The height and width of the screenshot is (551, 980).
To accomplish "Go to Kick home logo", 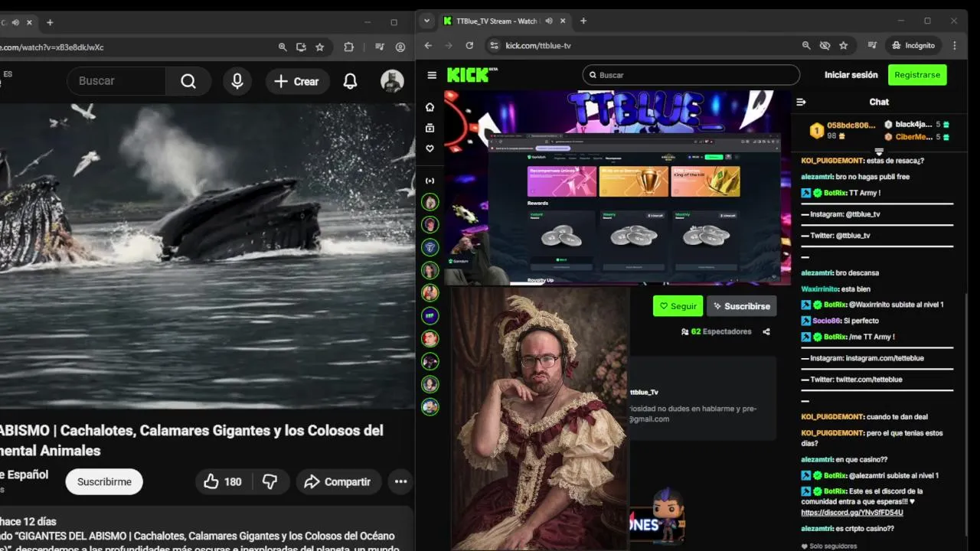I will pos(472,74).
